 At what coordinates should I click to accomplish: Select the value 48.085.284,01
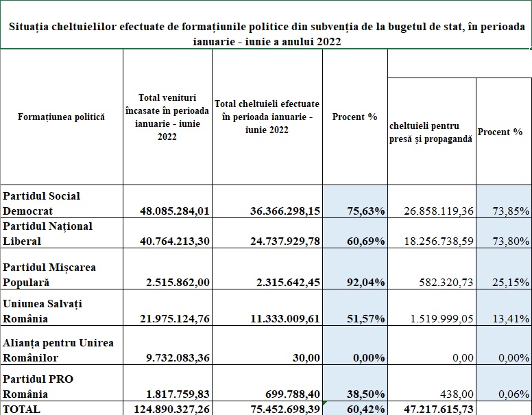coord(167,202)
